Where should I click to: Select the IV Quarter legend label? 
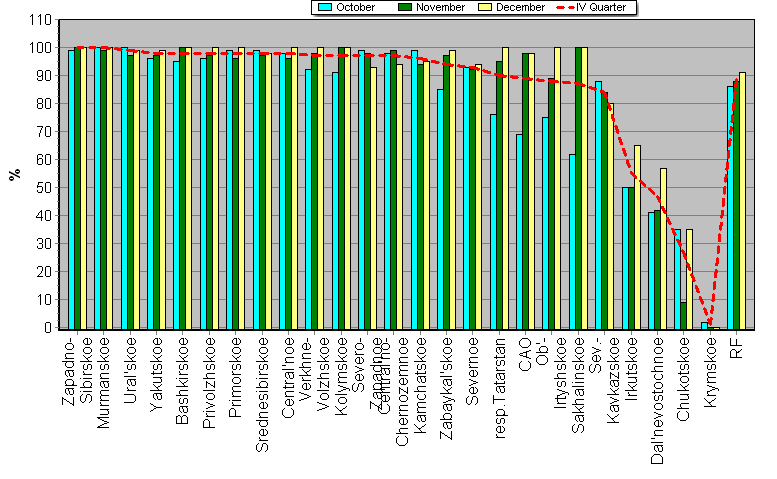(x=601, y=7)
